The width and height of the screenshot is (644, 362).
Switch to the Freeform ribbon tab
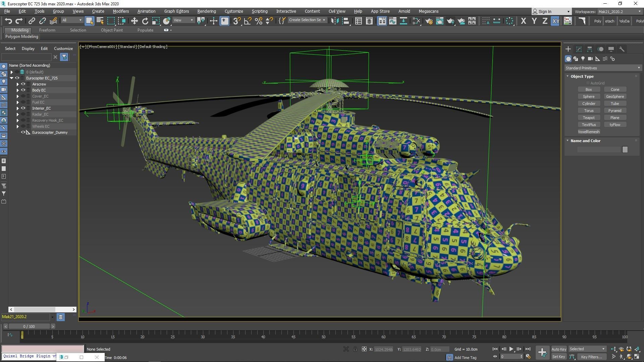tap(47, 30)
